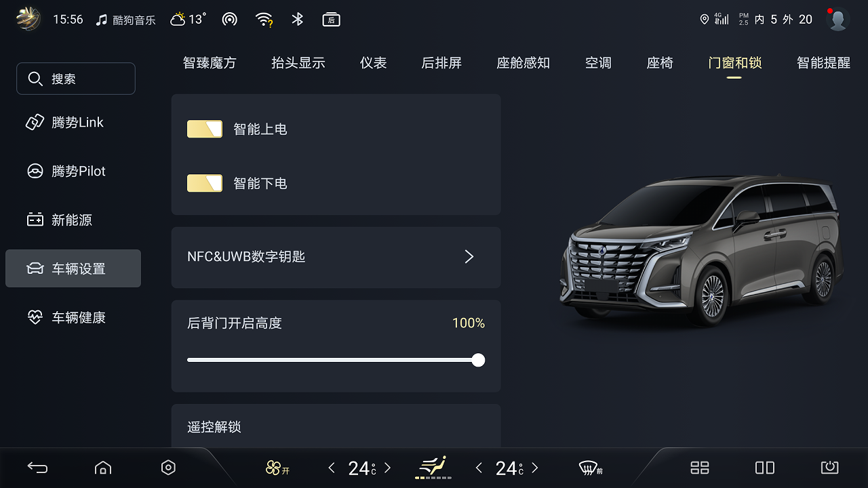The height and width of the screenshot is (488, 868).
Task: Toggle the 智能下电 switch
Action: click(x=205, y=183)
